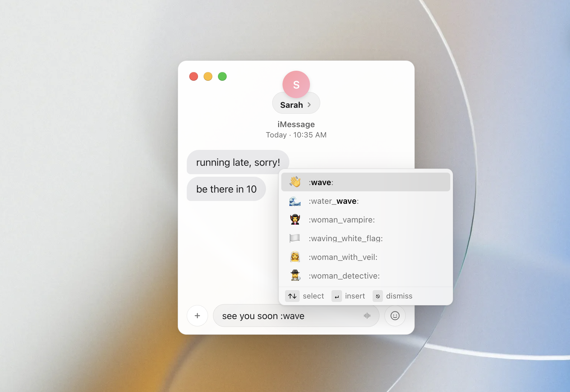Viewport: 570px width, 392px height.
Task: Close the Messages window red button
Action: pos(194,76)
